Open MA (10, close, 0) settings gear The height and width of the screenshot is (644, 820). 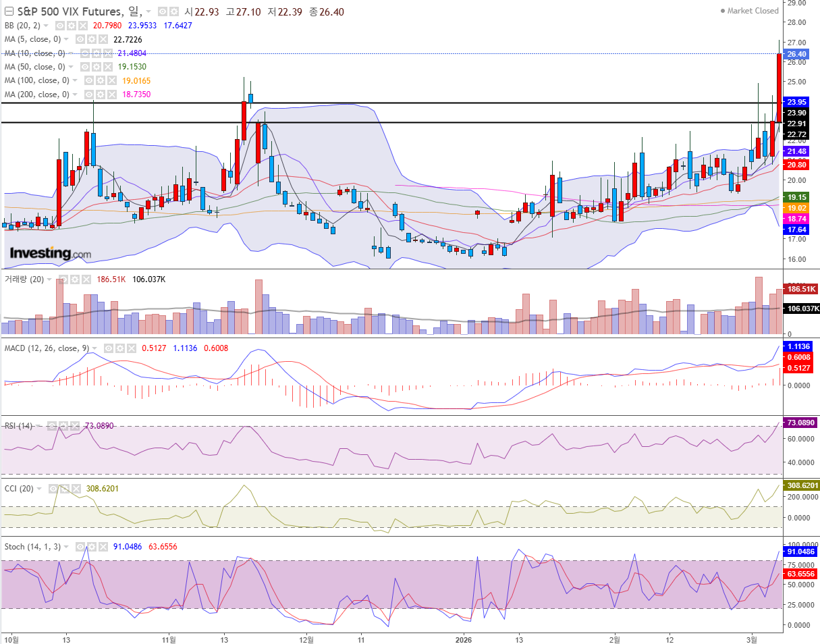(97, 53)
